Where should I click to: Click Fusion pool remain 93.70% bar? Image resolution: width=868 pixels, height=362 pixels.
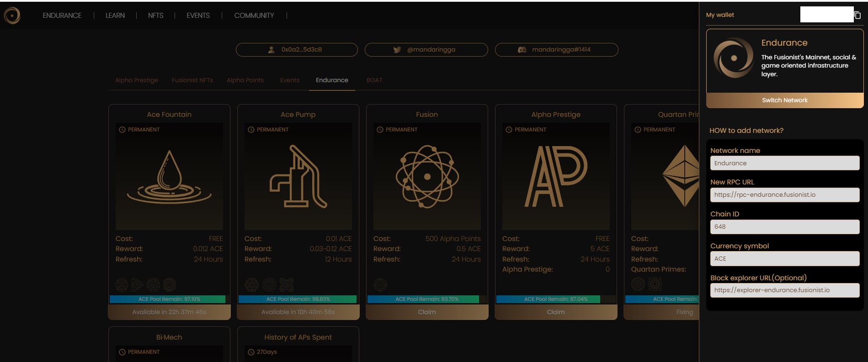click(427, 299)
